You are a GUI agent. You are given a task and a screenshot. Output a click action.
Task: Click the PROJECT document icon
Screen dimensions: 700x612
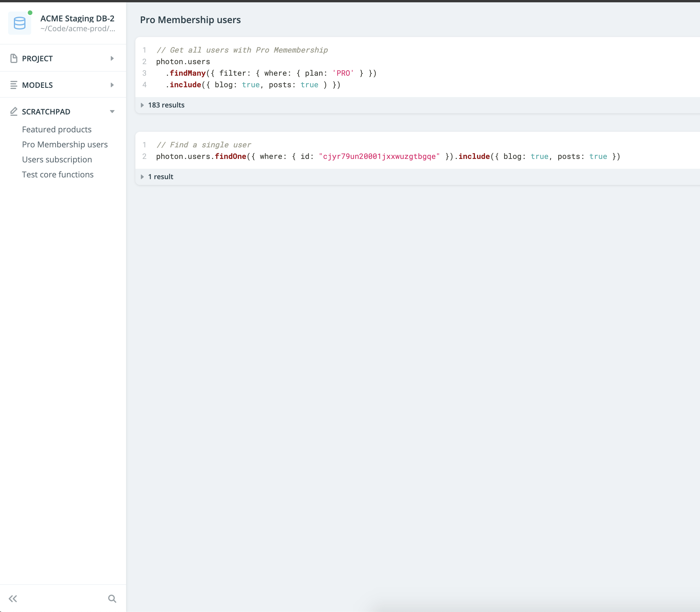[14, 58]
